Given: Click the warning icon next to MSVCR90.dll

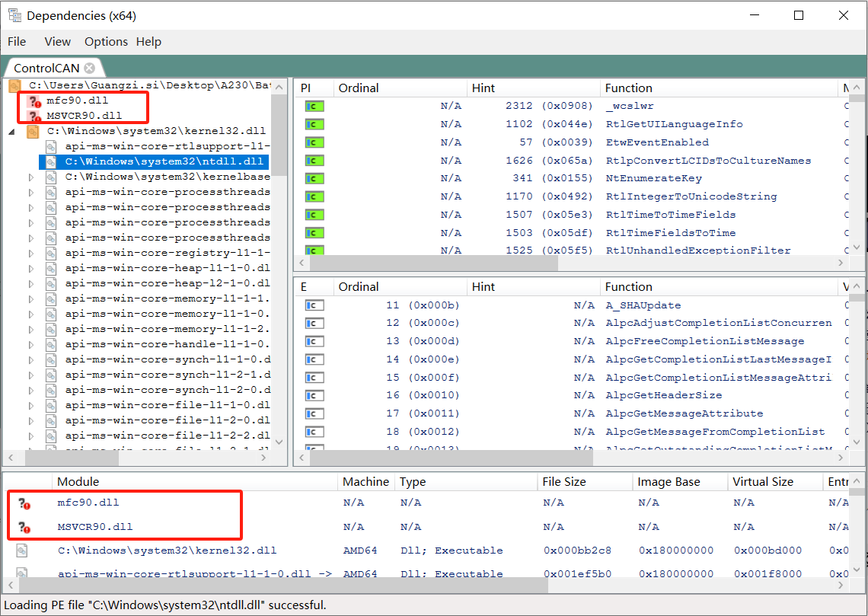Looking at the screenshot, I should [35, 115].
